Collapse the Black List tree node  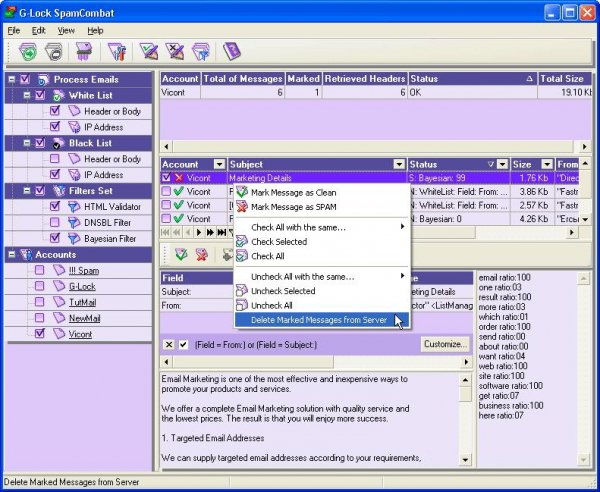click(27, 143)
